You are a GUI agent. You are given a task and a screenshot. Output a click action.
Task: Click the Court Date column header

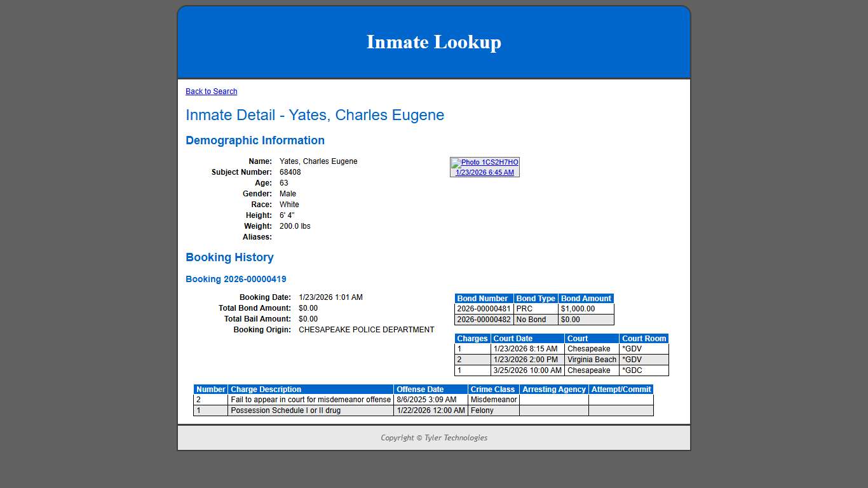(x=513, y=338)
